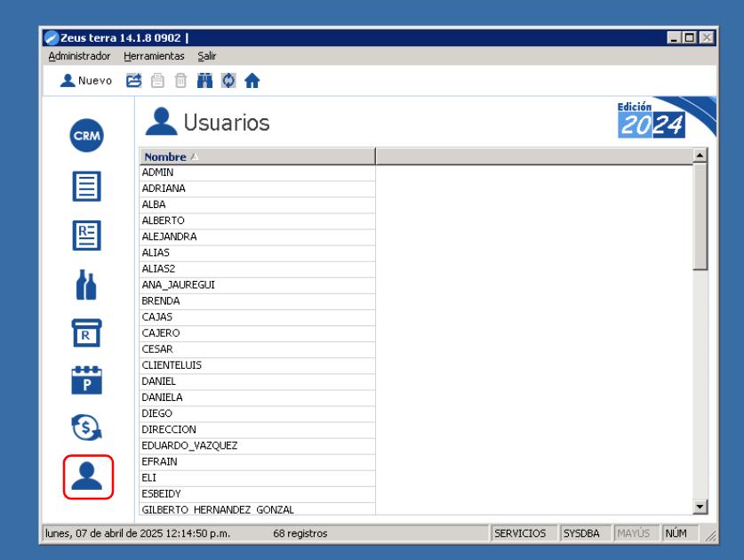Screen dimensions: 744x560
Task: Click scrollbar up arrow in user list
Action: point(700,156)
